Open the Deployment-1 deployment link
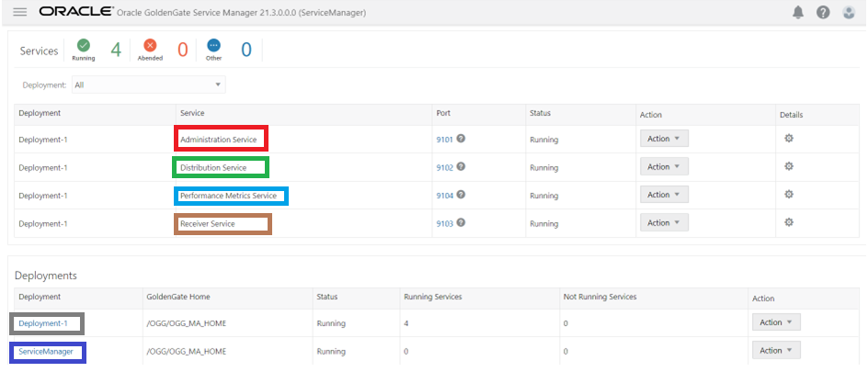Screen dimensions: 868x372 click(x=43, y=323)
